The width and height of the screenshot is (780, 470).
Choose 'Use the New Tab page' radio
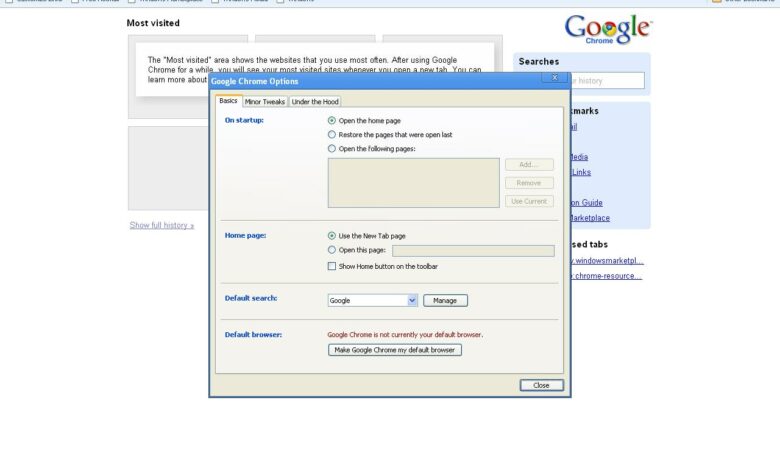tap(332, 236)
